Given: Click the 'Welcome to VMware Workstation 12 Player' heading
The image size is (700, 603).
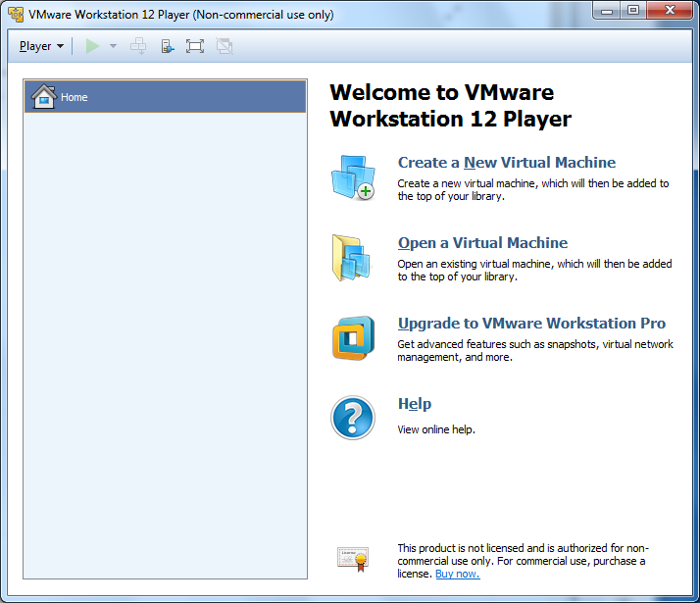Looking at the screenshot, I should click(450, 106).
